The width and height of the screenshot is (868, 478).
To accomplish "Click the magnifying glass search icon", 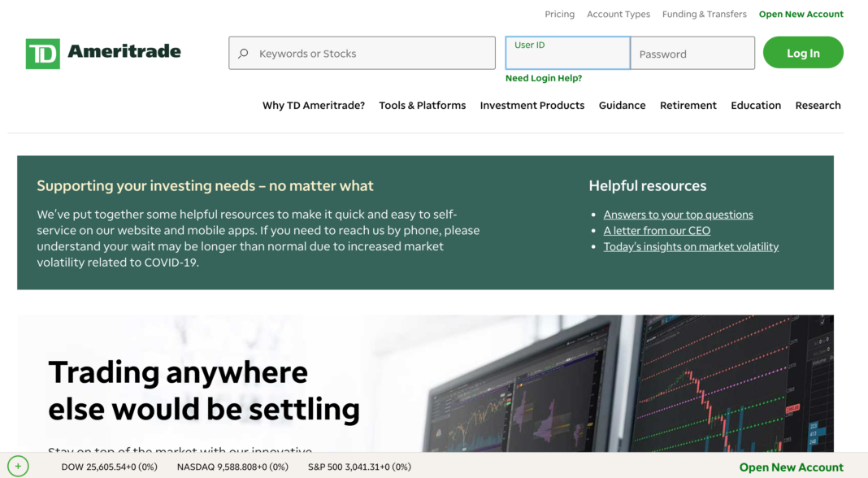I will click(x=242, y=52).
